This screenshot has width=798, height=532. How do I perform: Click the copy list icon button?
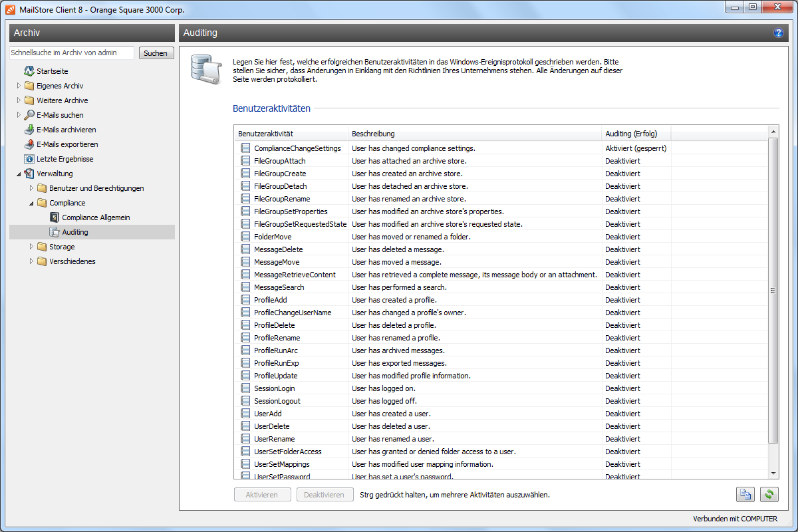745,495
